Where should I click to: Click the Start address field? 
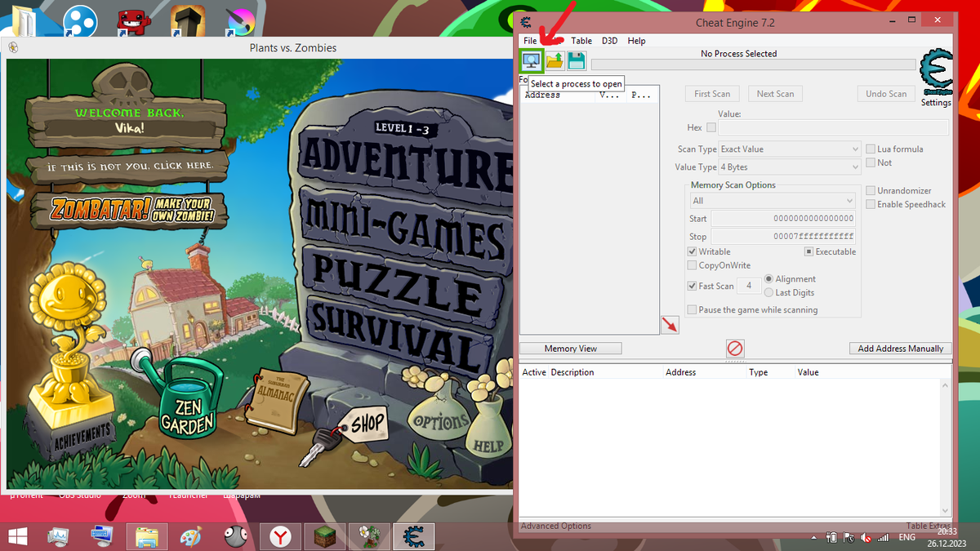tap(783, 219)
